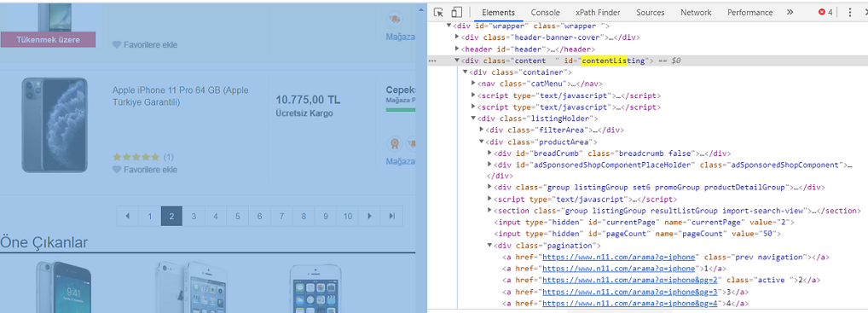Viewport: 868px width, 313px height.
Task: Expand the breadCrumb div node
Action: [x=489, y=154]
